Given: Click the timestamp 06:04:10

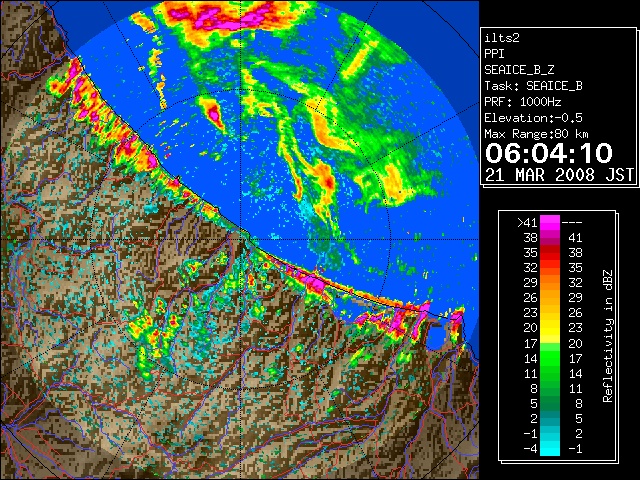Looking at the screenshot, I should 549,153.
